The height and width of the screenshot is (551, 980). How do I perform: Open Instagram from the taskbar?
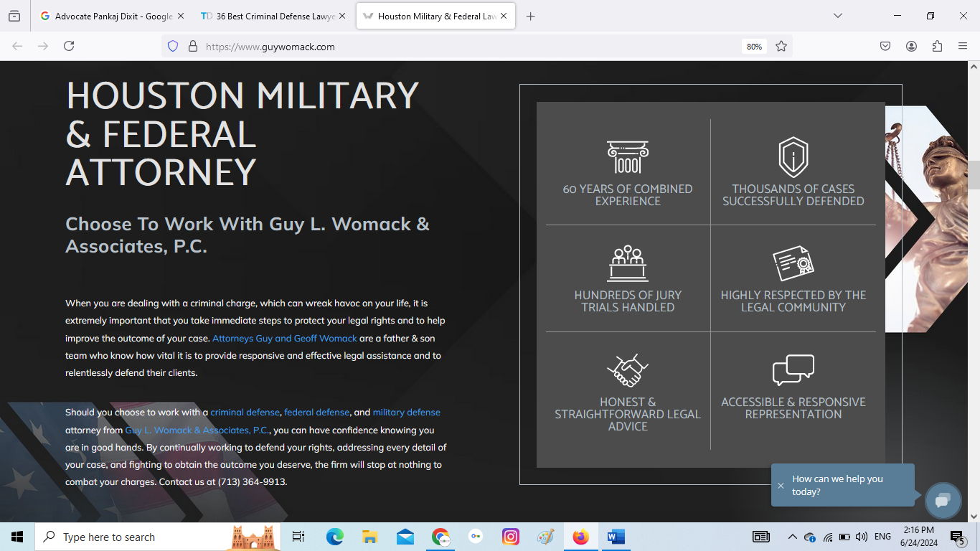point(511,537)
